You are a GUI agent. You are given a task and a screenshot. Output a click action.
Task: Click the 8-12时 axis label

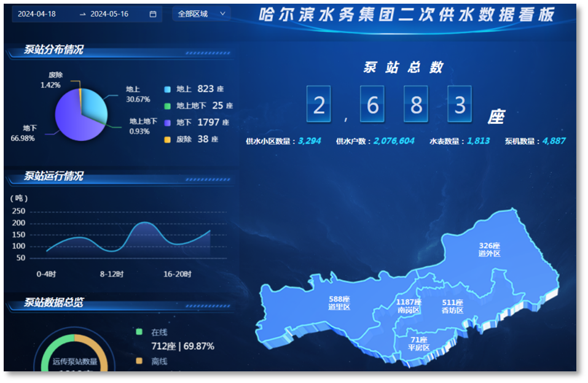[112, 274]
